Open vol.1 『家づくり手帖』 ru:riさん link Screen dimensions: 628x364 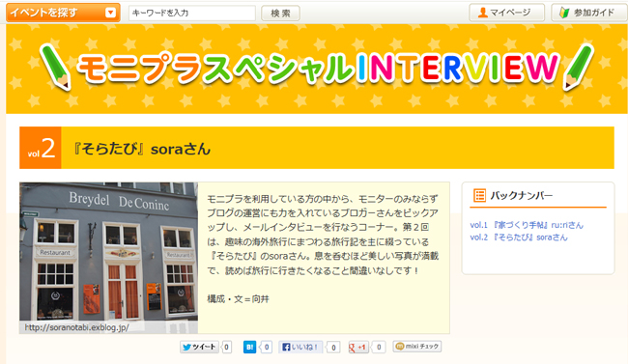(x=527, y=225)
